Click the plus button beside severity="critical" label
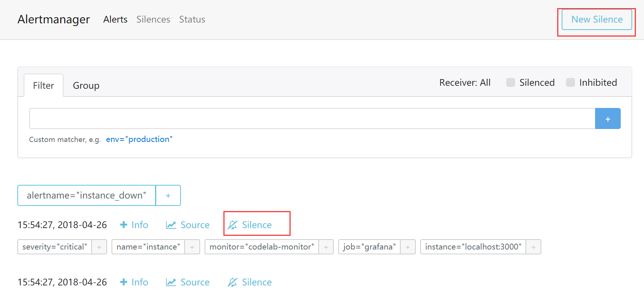This screenshot has height=295, width=644. (x=99, y=247)
